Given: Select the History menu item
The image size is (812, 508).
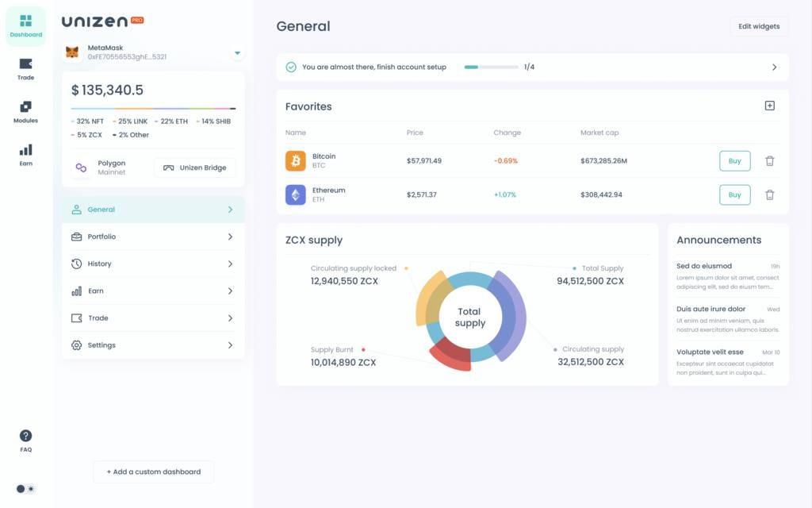Looking at the screenshot, I should point(153,264).
